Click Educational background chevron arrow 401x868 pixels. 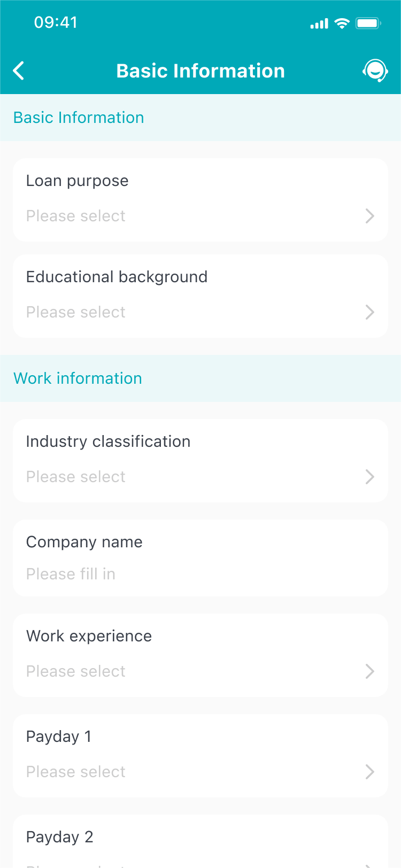369,312
